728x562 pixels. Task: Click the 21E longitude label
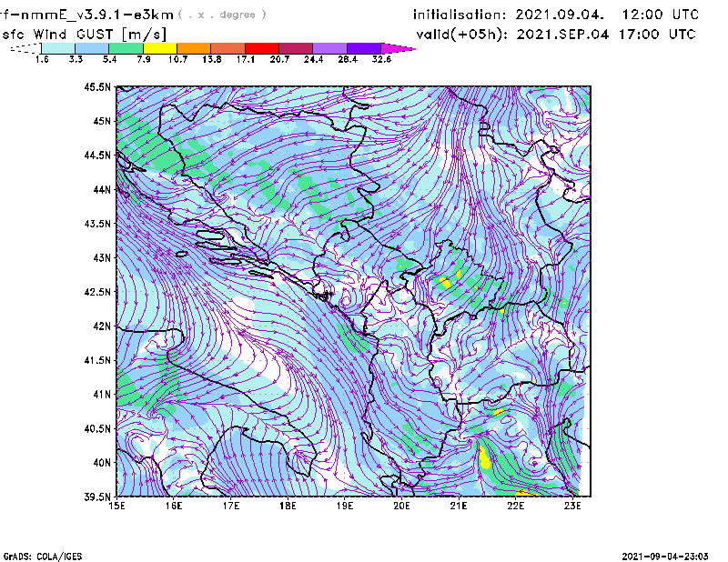click(459, 506)
